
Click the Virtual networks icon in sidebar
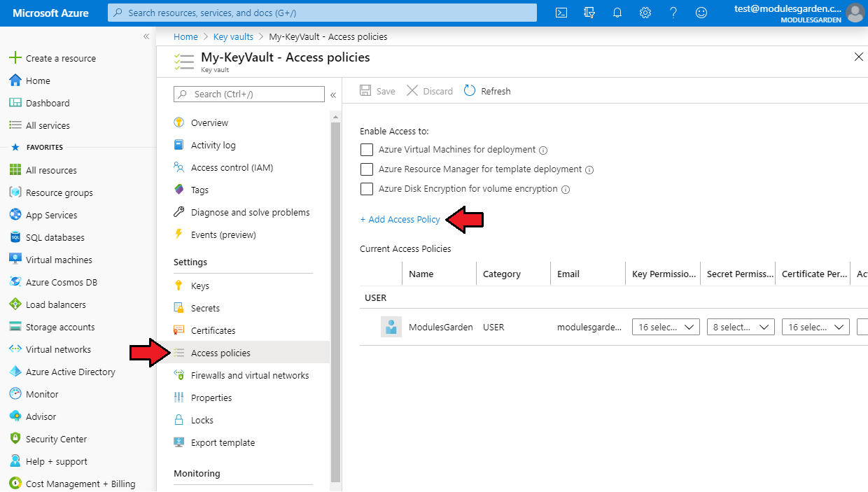coord(15,349)
